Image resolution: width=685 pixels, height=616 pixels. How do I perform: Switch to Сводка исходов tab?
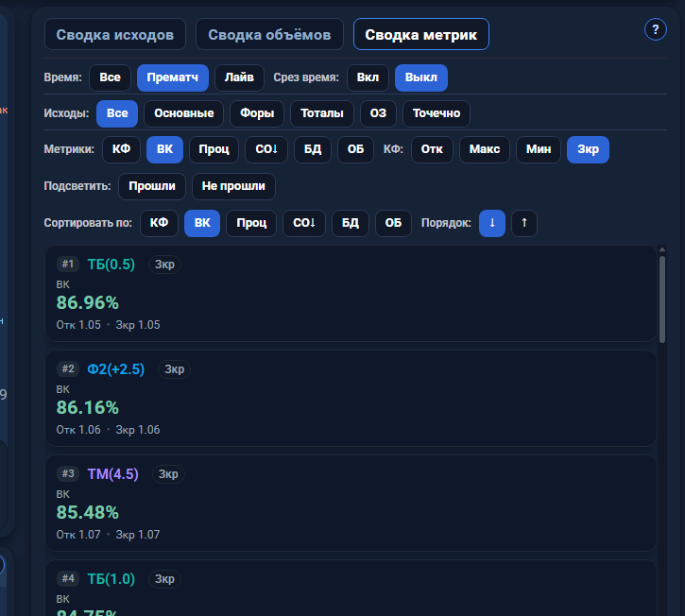(115, 34)
